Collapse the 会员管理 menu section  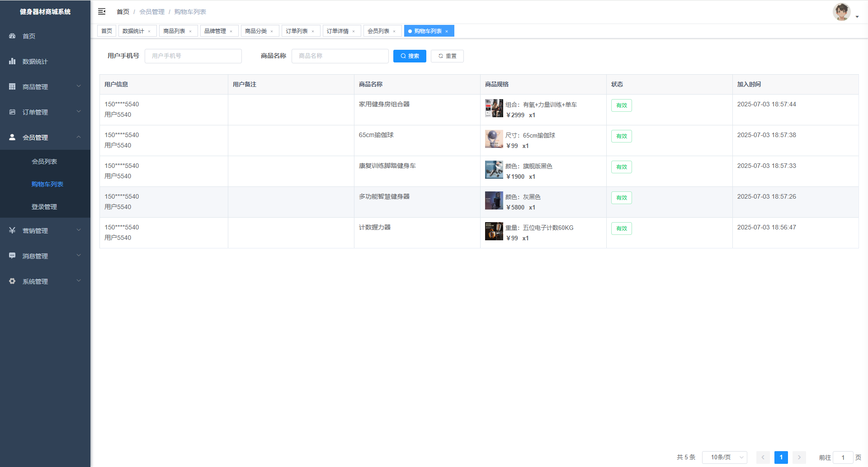point(45,137)
